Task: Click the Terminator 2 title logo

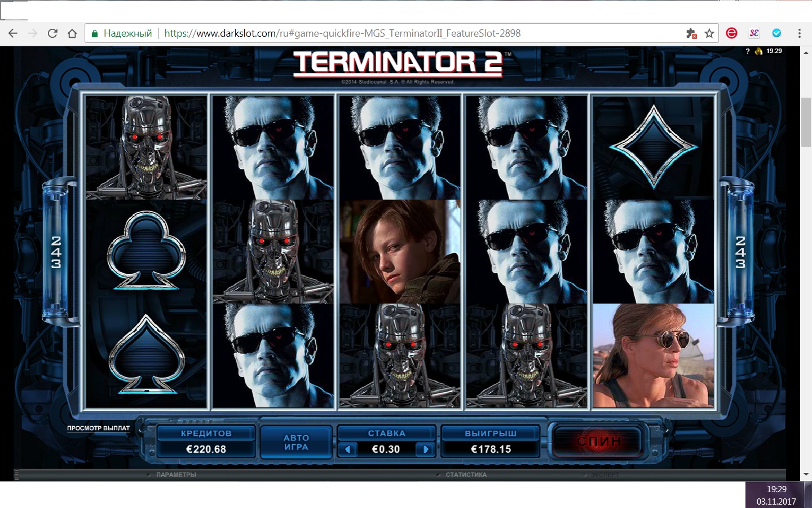Action: [x=398, y=63]
